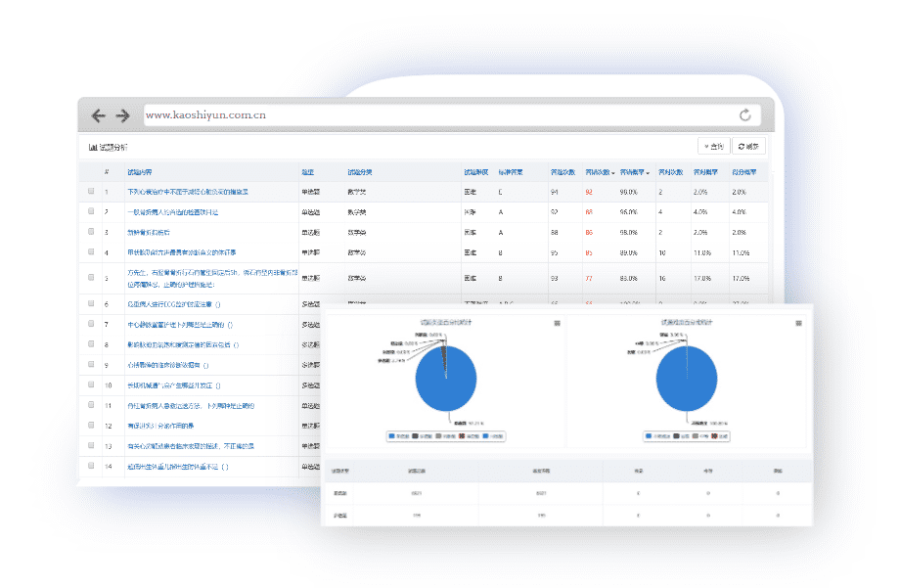900x588 pixels.
Task: Select the 89.0% cell in row 4
Action: [628, 252]
